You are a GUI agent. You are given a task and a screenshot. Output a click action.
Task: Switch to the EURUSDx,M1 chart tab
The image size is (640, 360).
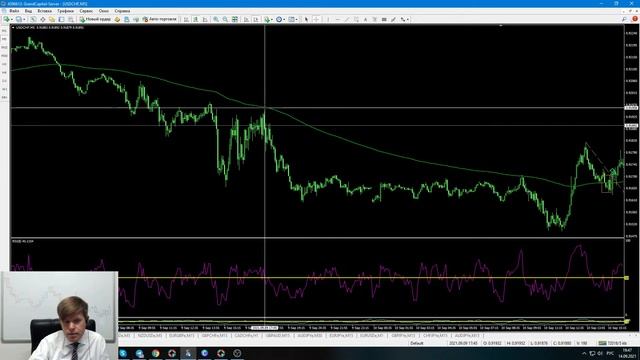point(372,336)
